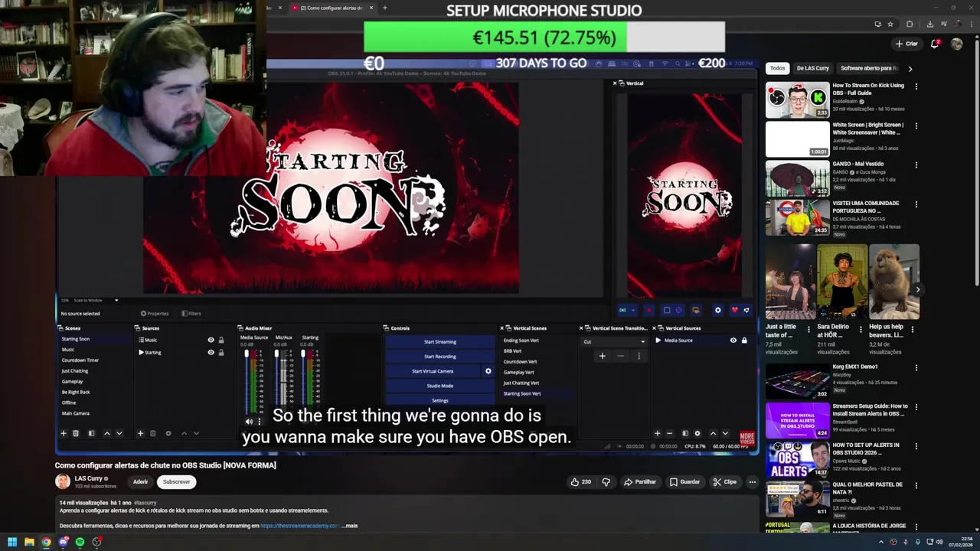Open the Vertical canvas stream dropdown arrow
The height and width of the screenshot is (551, 980).
pos(633,310)
